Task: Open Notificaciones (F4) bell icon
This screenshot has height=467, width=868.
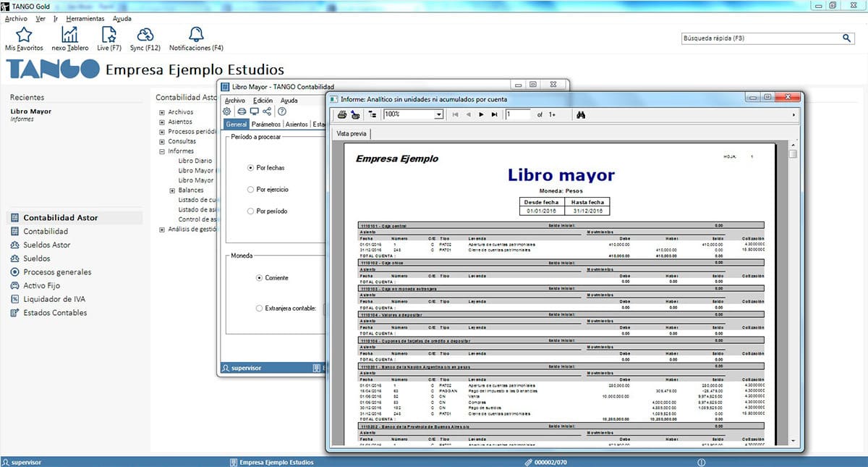Action: (x=196, y=35)
